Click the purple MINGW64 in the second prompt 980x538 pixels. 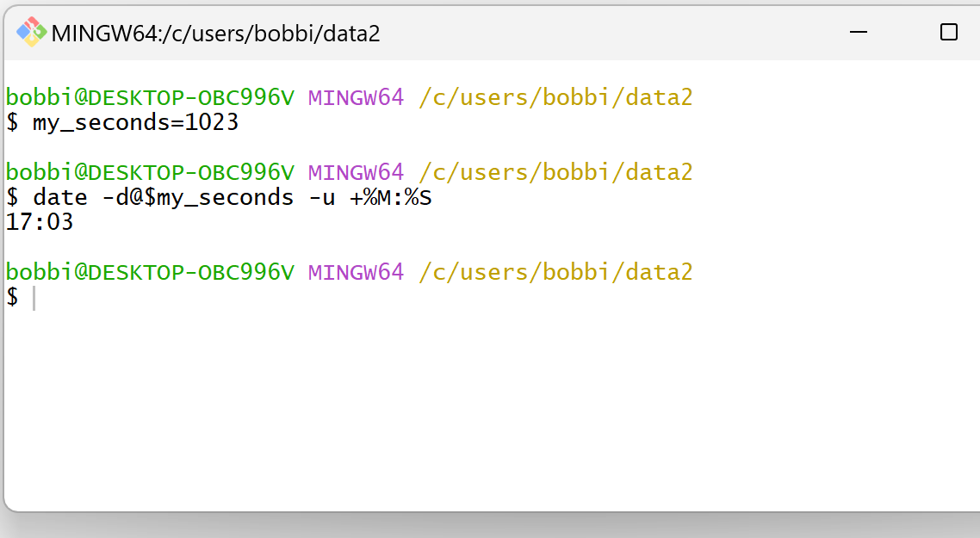coord(357,172)
